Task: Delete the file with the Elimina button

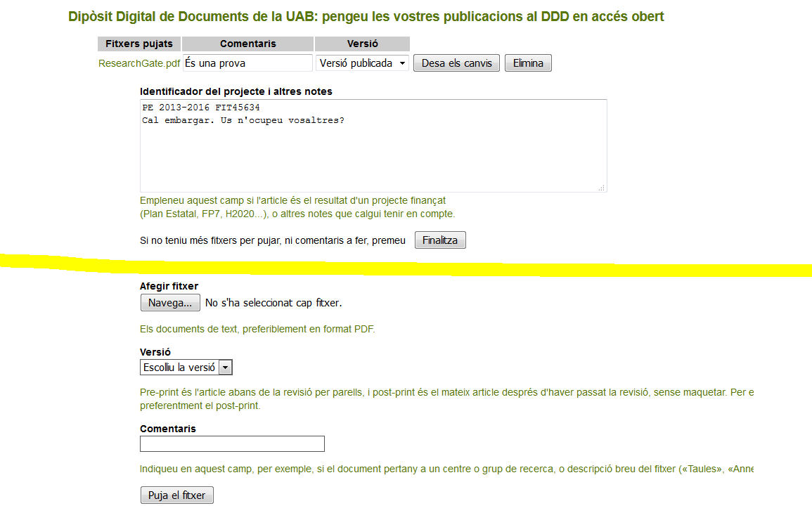Action: click(528, 63)
